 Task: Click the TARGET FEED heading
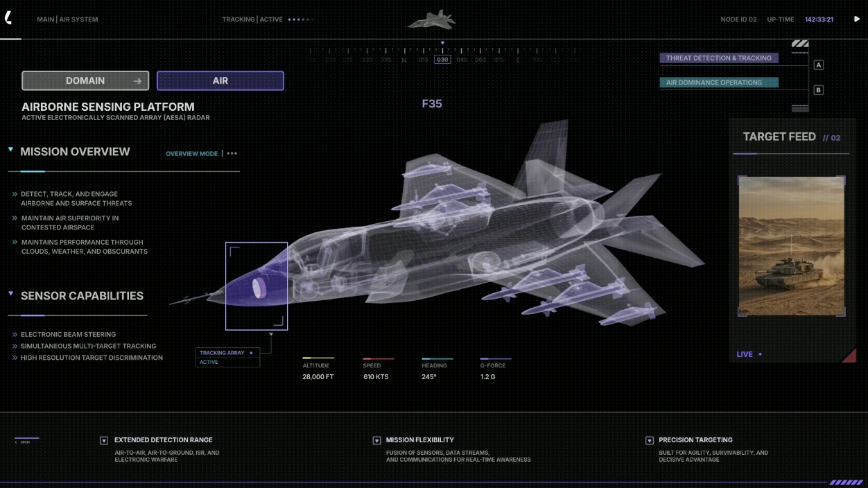779,137
